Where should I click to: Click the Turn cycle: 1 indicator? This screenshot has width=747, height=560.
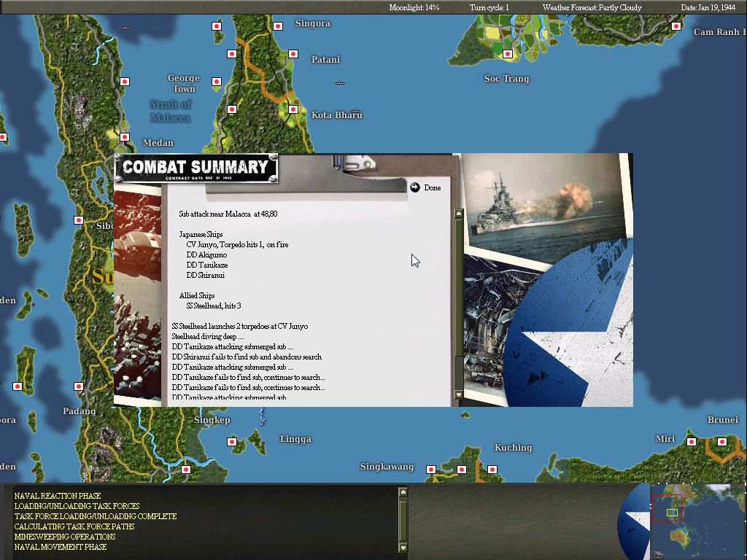tap(489, 7)
